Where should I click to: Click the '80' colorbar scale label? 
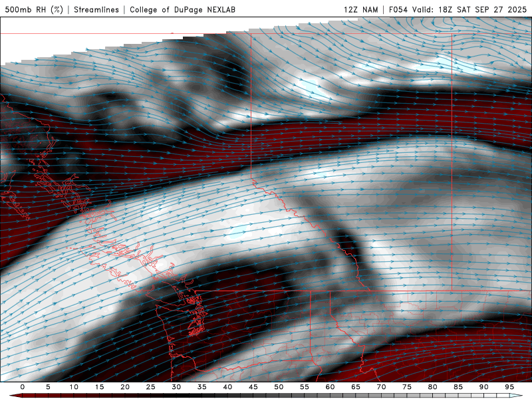coord(433,387)
